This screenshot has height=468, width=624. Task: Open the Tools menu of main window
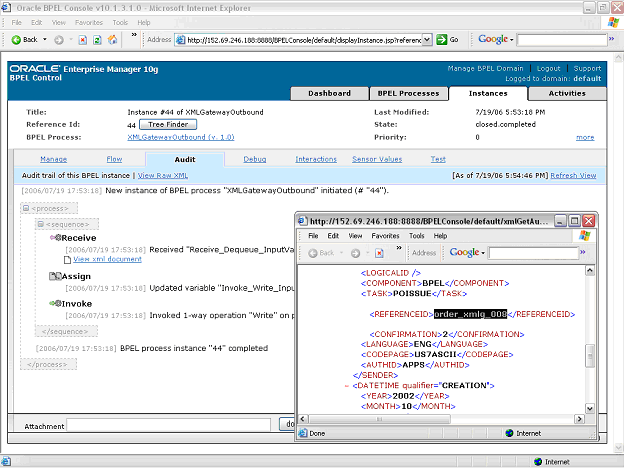(120, 22)
